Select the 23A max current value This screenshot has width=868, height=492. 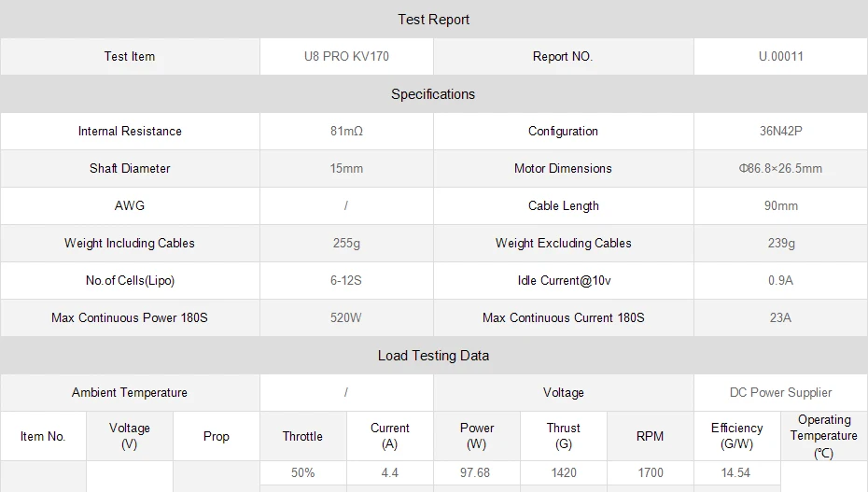[780, 317]
